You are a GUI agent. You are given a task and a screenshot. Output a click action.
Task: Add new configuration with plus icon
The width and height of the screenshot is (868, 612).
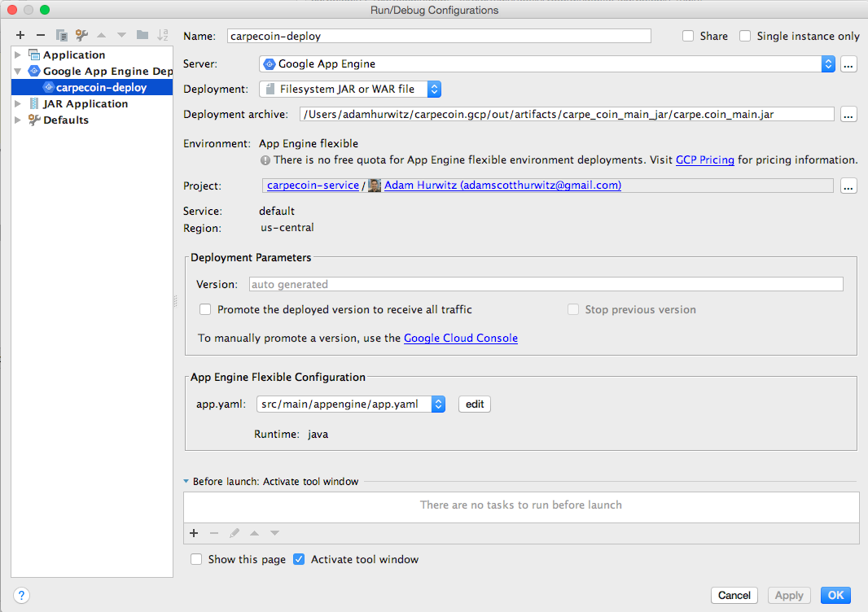[x=20, y=36]
